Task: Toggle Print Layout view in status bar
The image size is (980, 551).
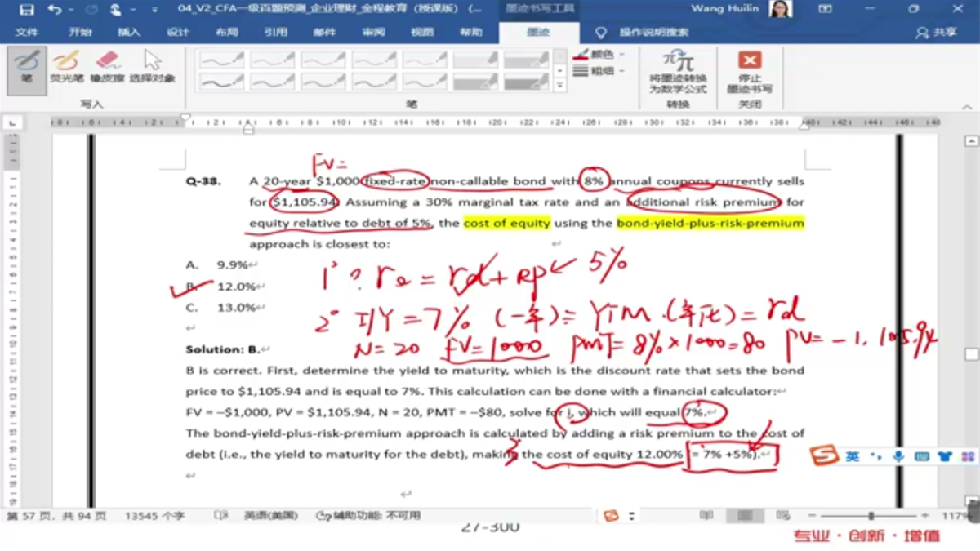Action: 745,516
